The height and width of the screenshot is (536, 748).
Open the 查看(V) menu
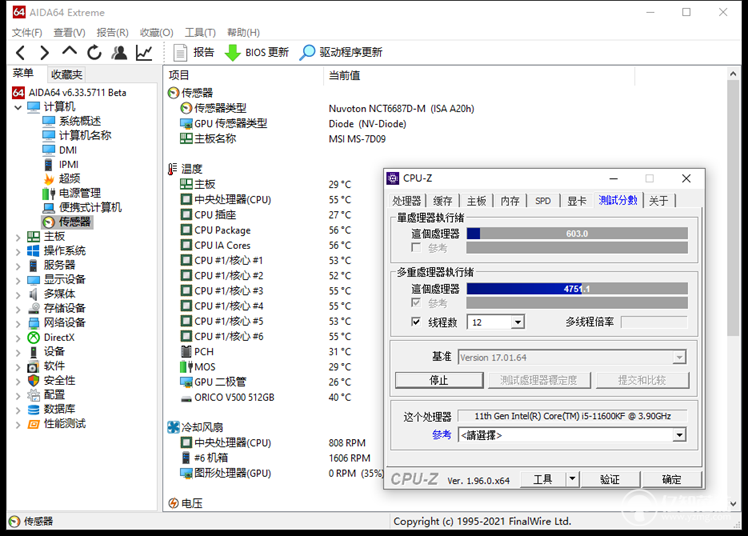point(70,32)
